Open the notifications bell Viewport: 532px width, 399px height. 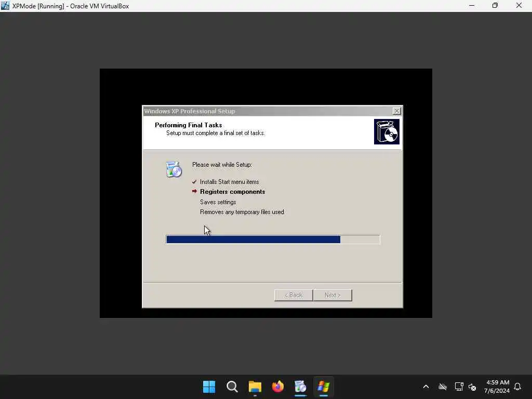click(517, 387)
